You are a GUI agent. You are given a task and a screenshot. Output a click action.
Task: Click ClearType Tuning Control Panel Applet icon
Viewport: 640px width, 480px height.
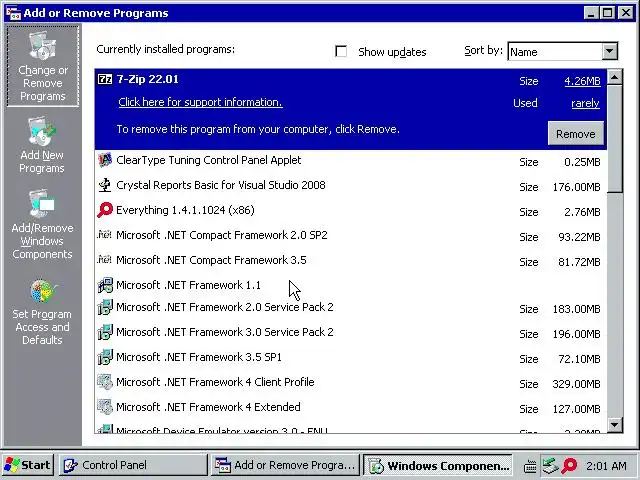tap(105, 160)
